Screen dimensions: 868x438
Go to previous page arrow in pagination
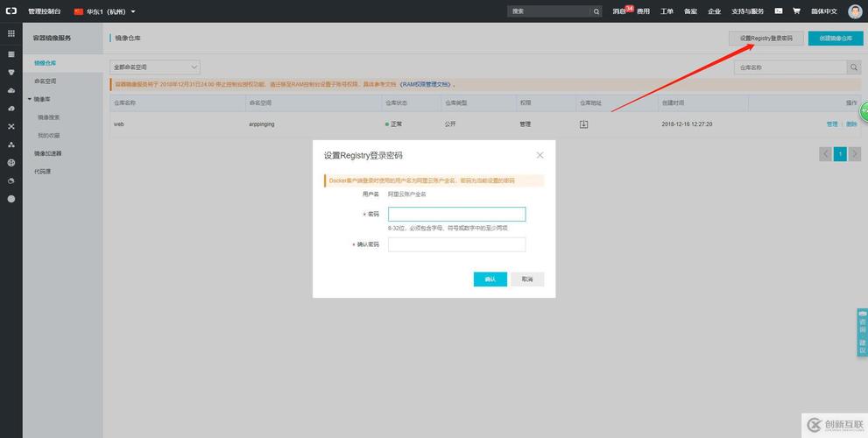click(825, 154)
